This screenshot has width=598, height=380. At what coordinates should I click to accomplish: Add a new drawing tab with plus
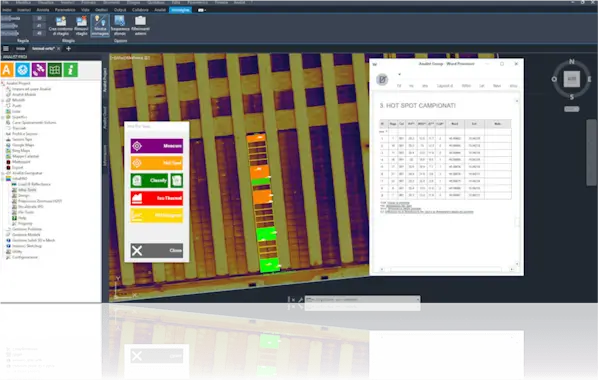tap(69, 48)
